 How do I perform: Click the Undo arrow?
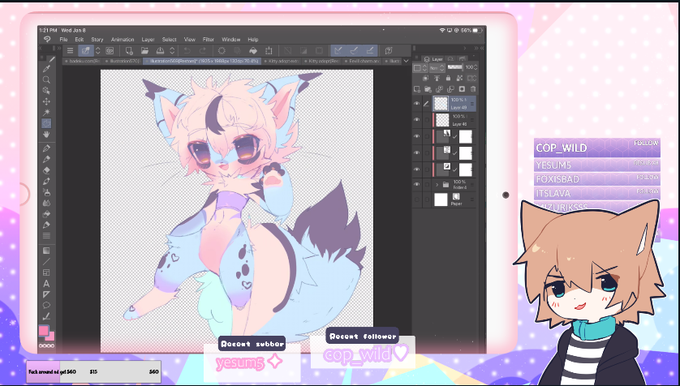point(187,51)
